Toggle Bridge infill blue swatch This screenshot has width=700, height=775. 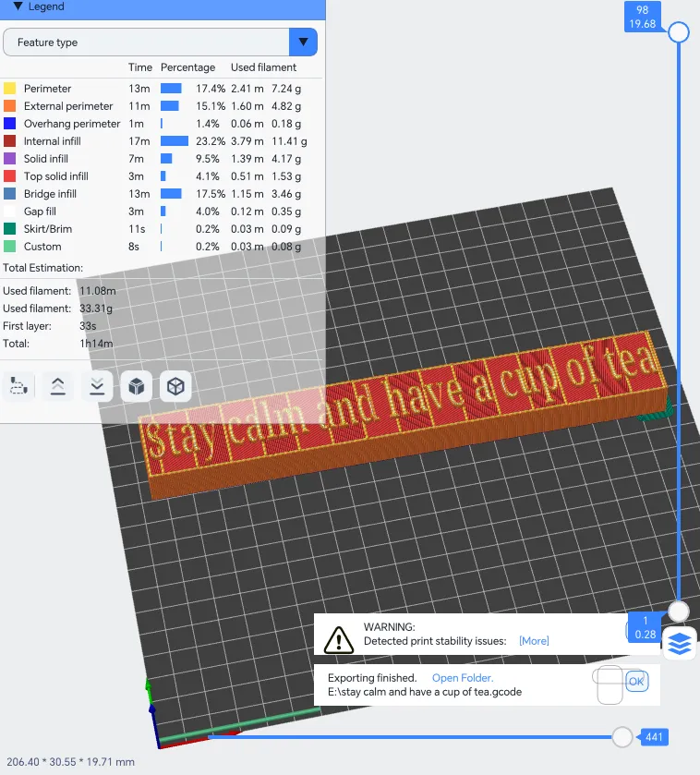(x=9, y=194)
